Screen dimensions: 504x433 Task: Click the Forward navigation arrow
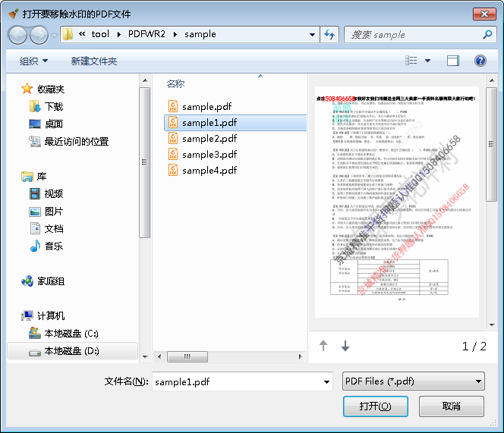pos(39,35)
